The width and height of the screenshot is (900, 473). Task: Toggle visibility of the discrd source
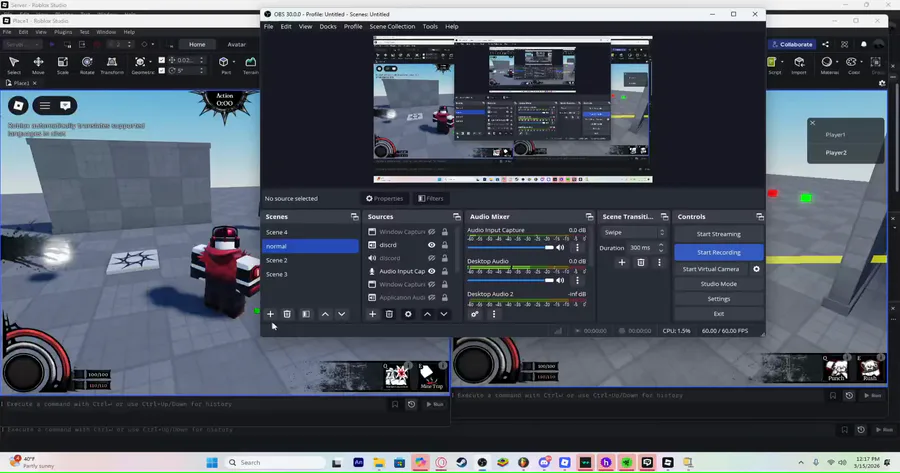(432, 245)
